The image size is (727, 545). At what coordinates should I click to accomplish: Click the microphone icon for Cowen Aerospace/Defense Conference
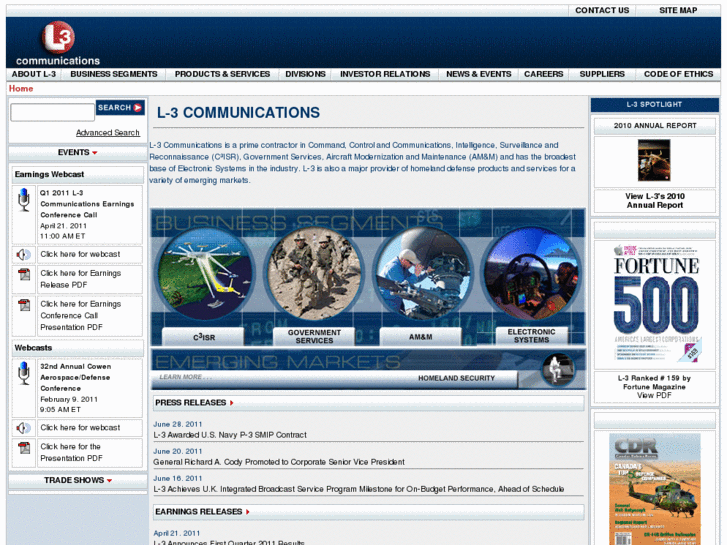click(x=24, y=373)
